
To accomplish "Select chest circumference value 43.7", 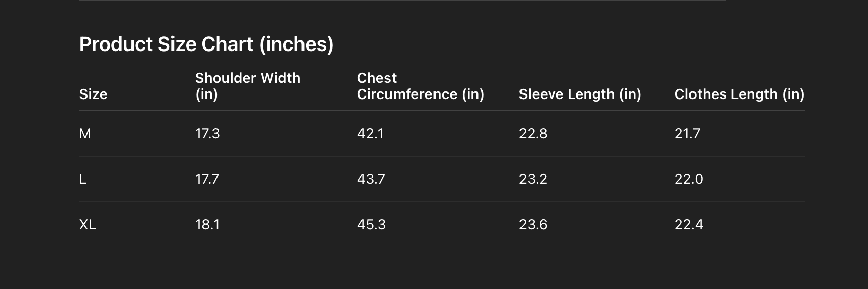I will point(371,179).
